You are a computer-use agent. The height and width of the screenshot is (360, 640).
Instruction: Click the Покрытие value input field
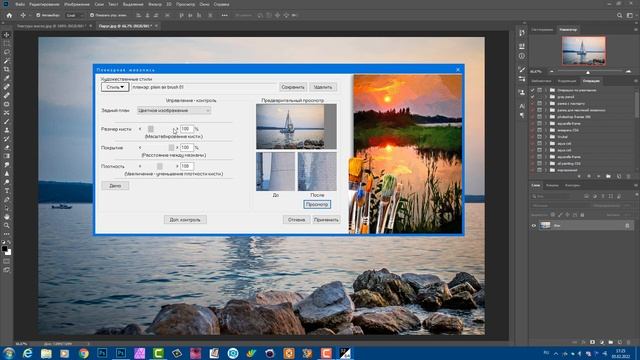pyautogui.click(x=187, y=147)
